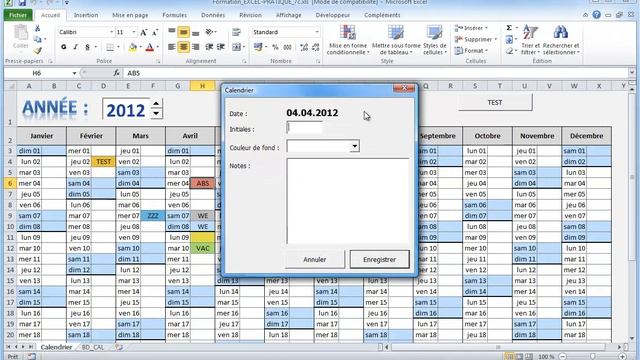This screenshot has width=640, height=360.
Task: Switch to the Développeur tab
Action: (x=333, y=15)
